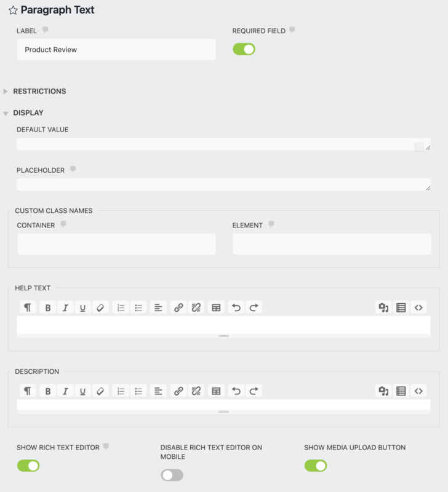The image size is (448, 492).
Task: Click inside the Label input field
Action: [116, 50]
